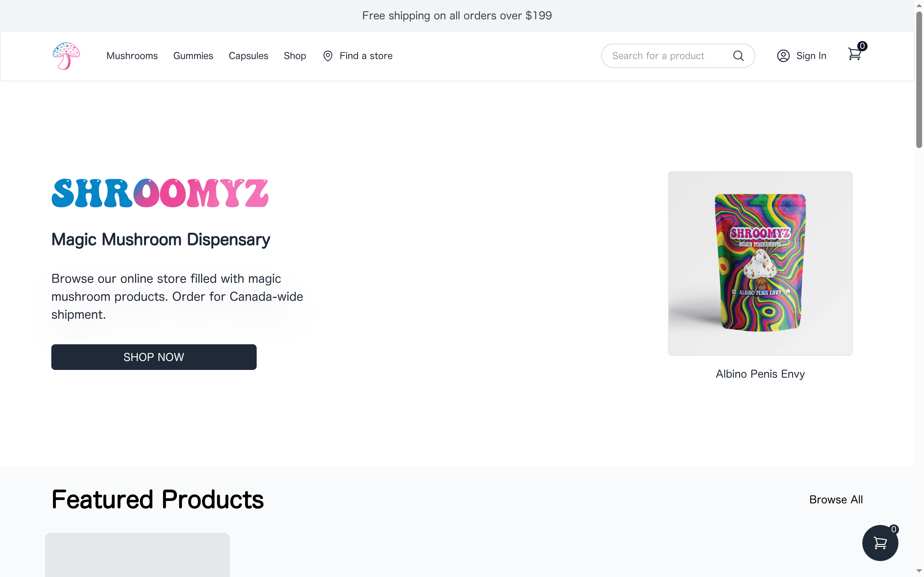This screenshot has width=924, height=577.
Task: Open the Mushrooms menu
Action: 132,56
